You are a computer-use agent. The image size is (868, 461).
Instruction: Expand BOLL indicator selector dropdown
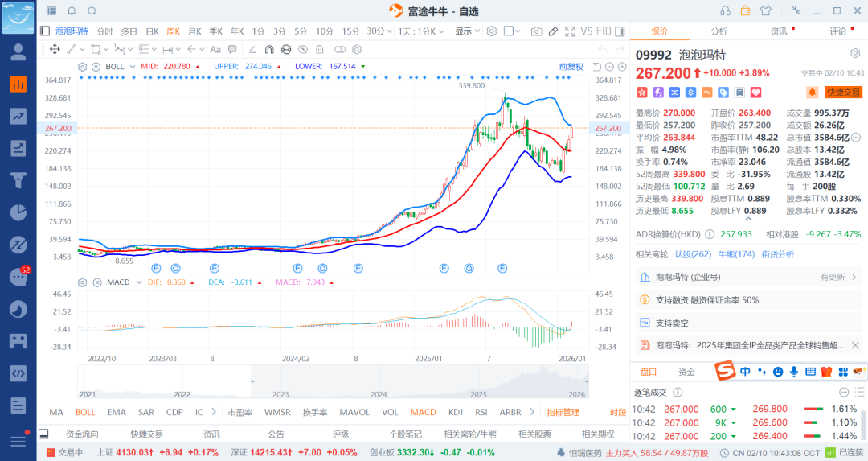coord(133,67)
